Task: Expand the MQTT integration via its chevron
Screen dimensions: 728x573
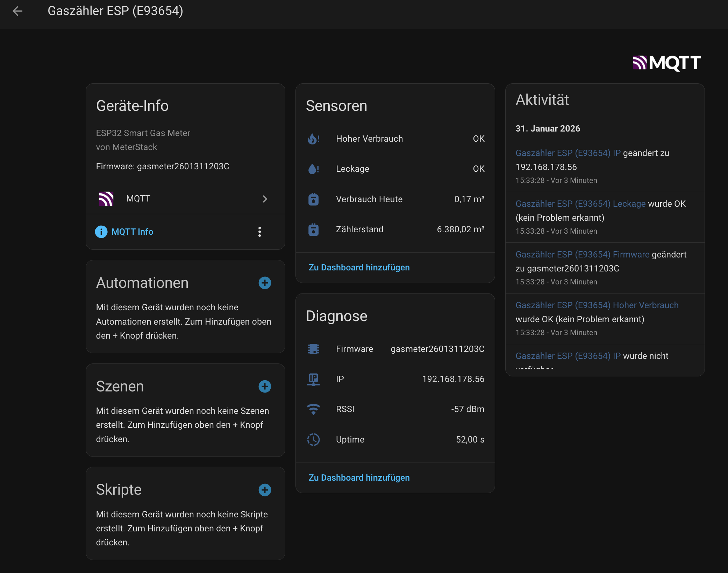Action: [x=265, y=199]
